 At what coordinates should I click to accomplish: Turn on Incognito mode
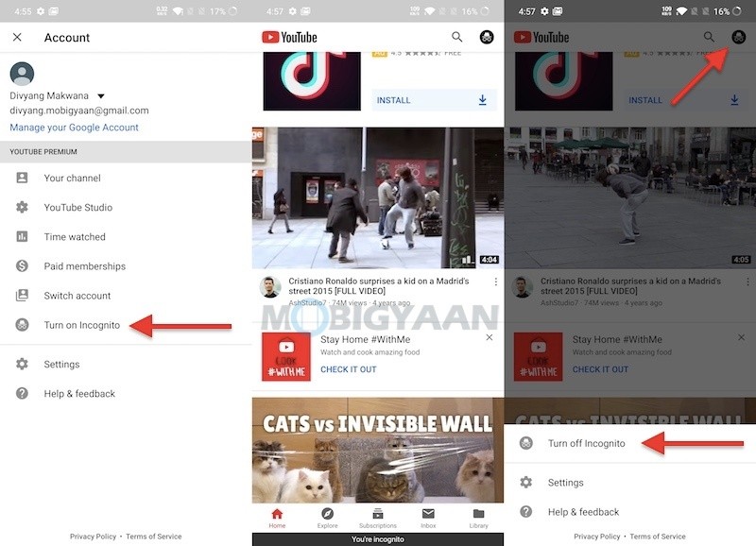point(82,325)
